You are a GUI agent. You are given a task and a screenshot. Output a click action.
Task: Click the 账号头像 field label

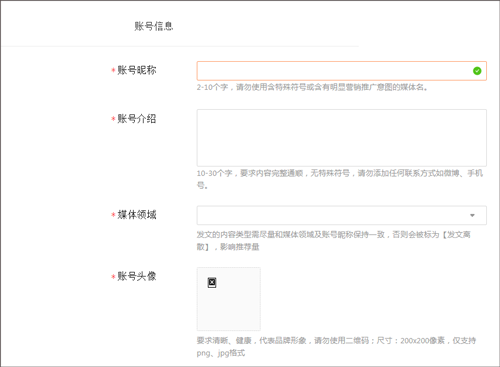pyautogui.click(x=137, y=276)
